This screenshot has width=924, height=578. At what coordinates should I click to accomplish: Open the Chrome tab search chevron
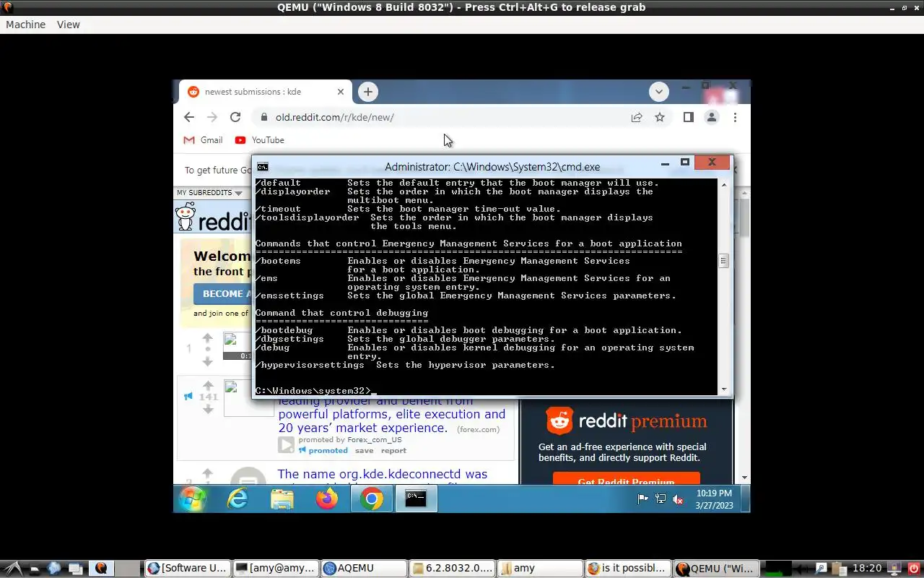tap(658, 92)
